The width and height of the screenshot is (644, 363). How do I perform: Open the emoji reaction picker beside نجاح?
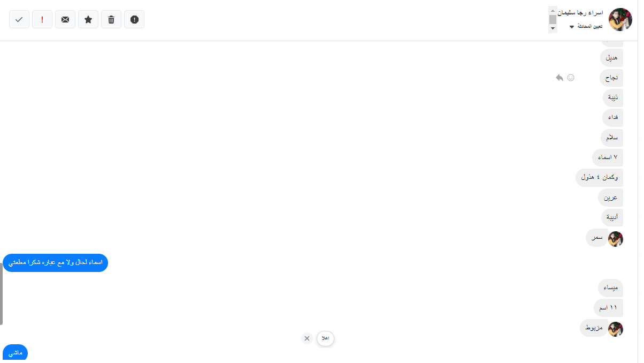(x=571, y=78)
